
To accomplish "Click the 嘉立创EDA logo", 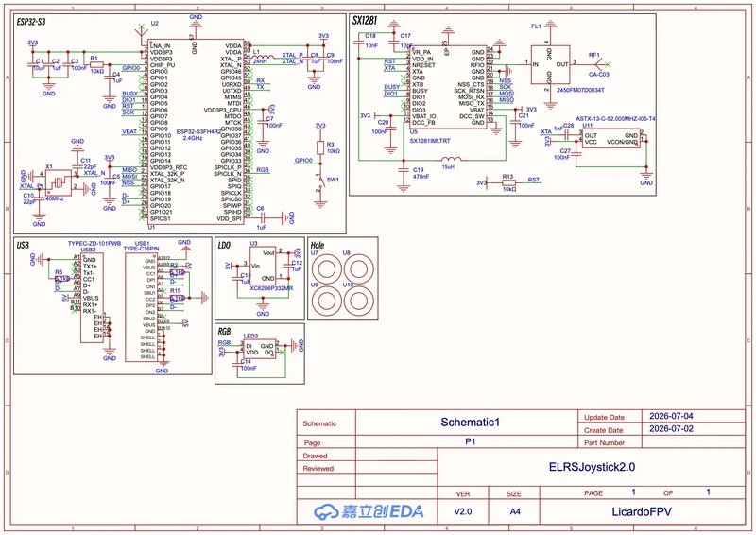I will (369, 512).
